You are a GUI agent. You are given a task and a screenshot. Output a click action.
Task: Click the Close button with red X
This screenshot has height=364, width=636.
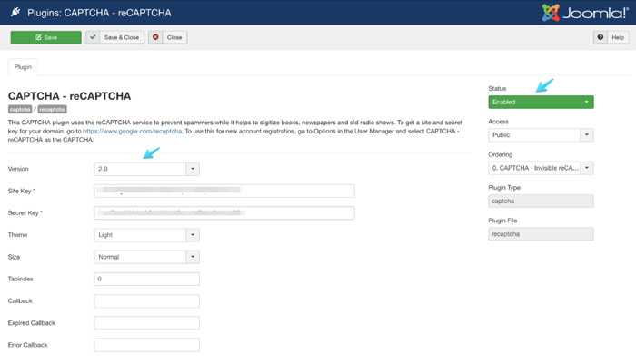pos(167,37)
